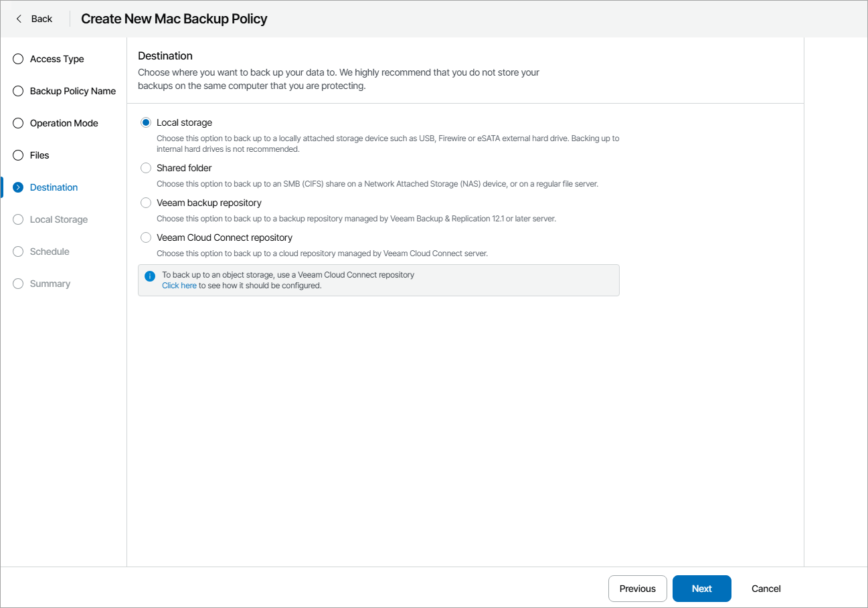Go to the Schedule step in sidebar

point(51,251)
